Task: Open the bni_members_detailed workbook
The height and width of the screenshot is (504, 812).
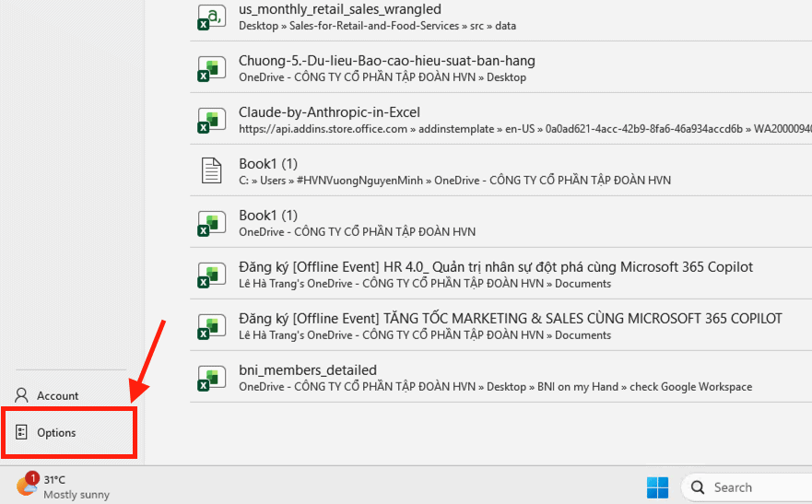Action: (x=307, y=370)
